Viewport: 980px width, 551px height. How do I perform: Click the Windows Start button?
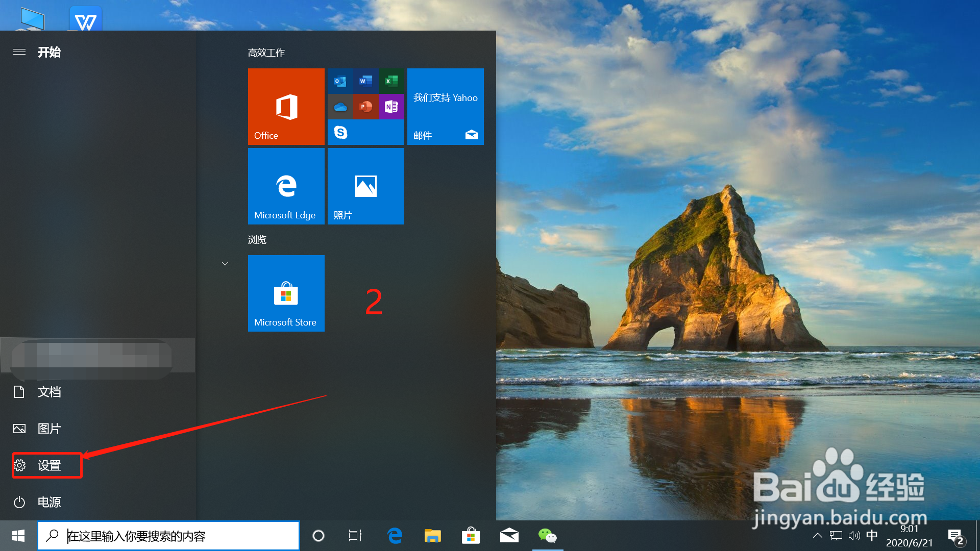18,536
